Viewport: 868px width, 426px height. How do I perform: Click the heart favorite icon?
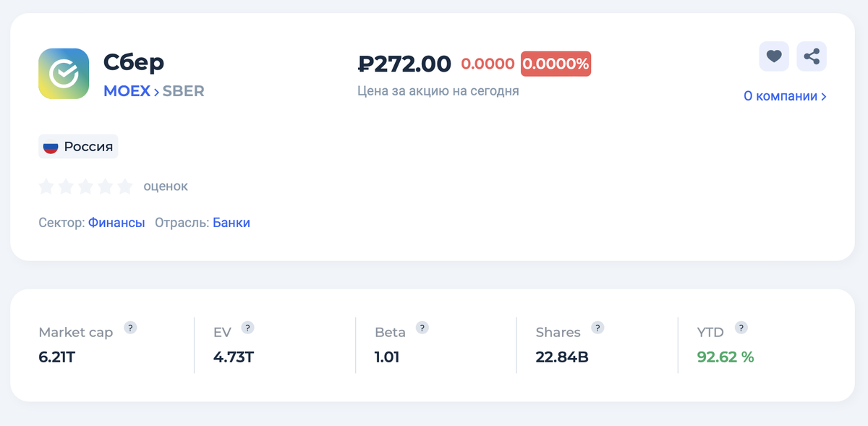[773, 56]
